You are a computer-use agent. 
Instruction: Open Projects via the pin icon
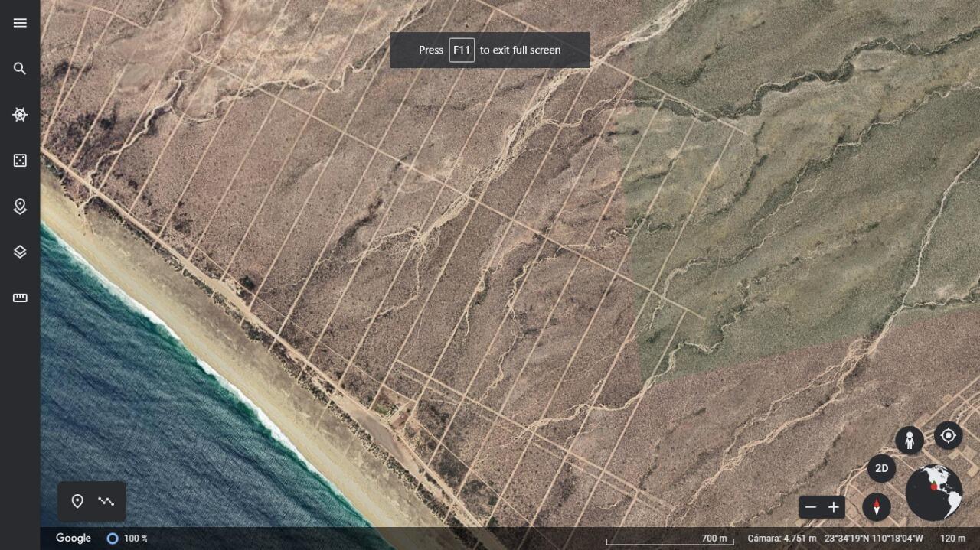pyautogui.click(x=20, y=207)
